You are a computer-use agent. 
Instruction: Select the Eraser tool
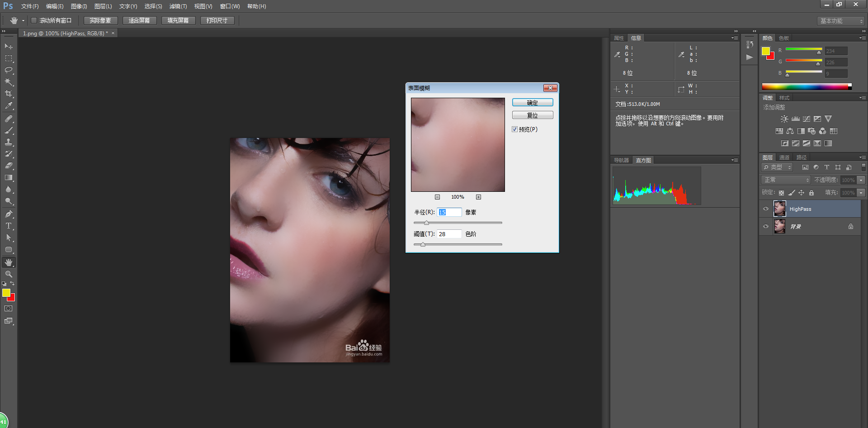tap(9, 166)
